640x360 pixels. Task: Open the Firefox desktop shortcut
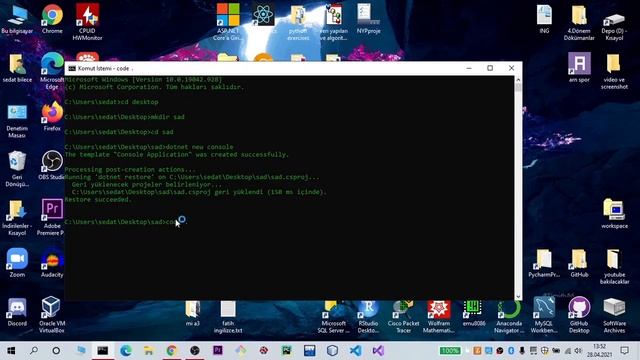(52, 117)
